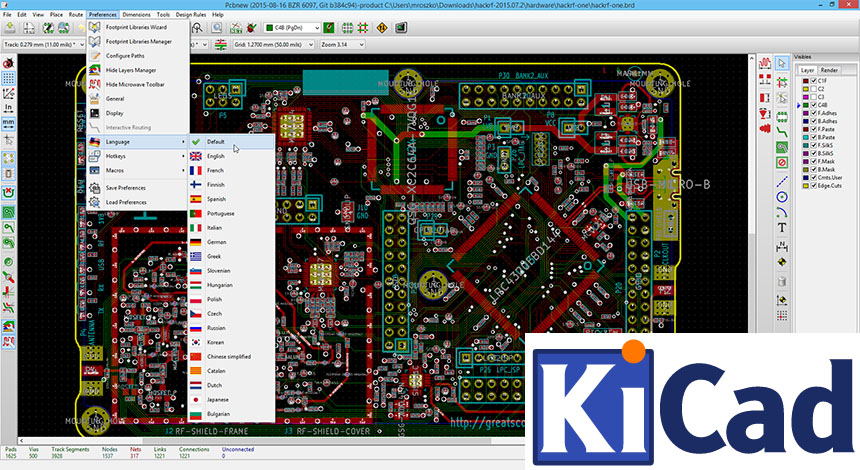Image resolution: width=860 pixels, height=470 pixels.
Task: Switch units to inches in left toolbar
Action: click(x=8, y=106)
